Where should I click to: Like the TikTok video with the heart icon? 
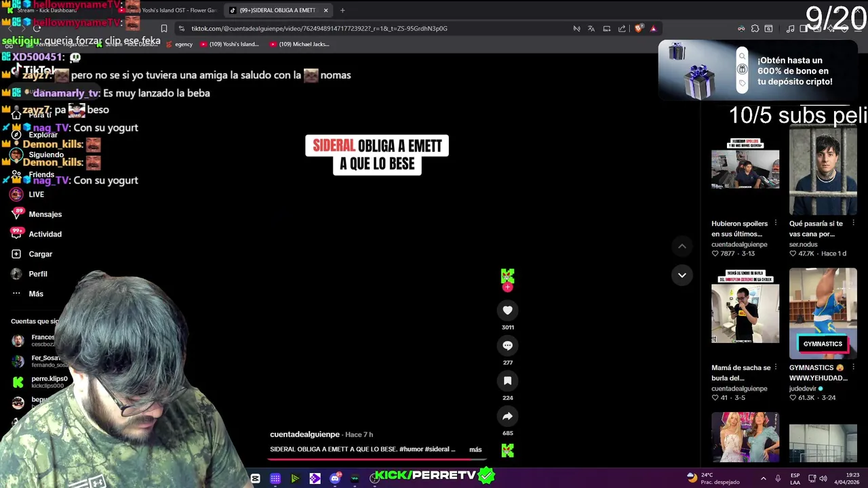[x=507, y=310]
